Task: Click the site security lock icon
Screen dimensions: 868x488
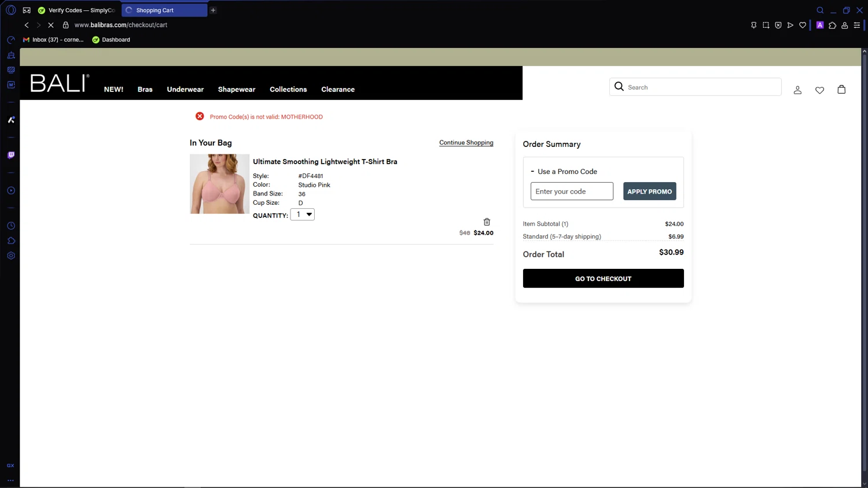Action: tap(65, 25)
